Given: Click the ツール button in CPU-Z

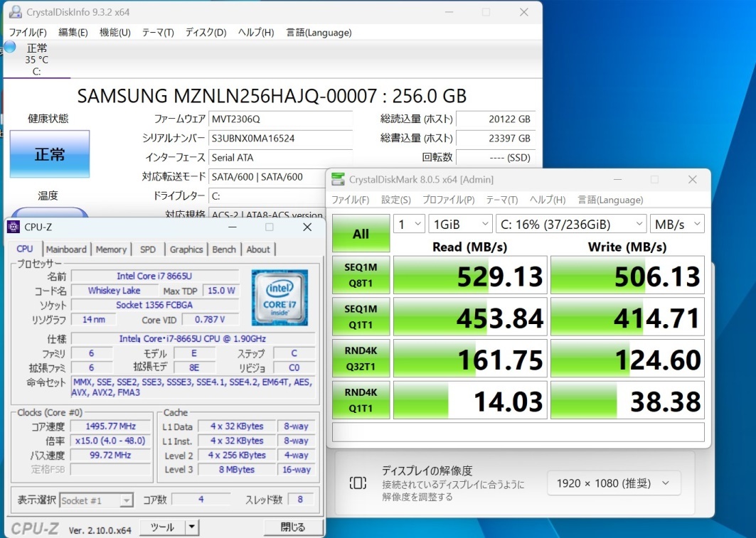Looking at the screenshot, I should click(162, 527).
